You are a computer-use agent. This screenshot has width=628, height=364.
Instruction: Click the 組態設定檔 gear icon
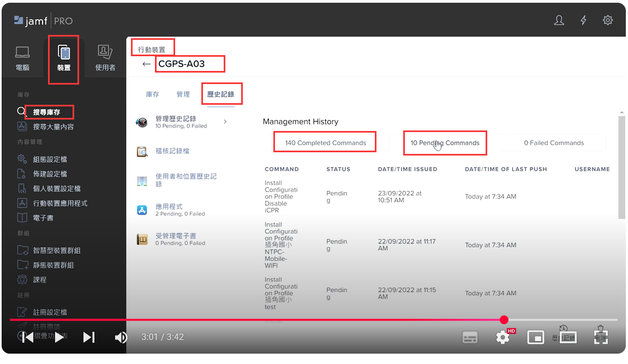click(x=22, y=159)
